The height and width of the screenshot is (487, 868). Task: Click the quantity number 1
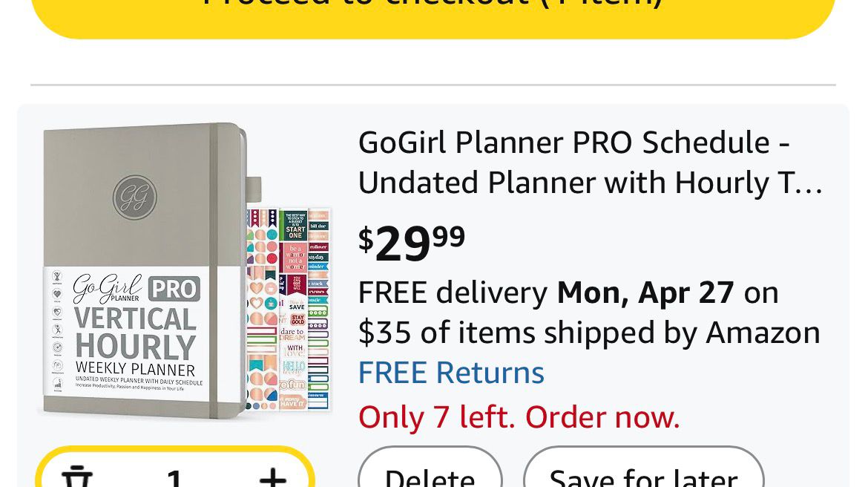point(174,477)
